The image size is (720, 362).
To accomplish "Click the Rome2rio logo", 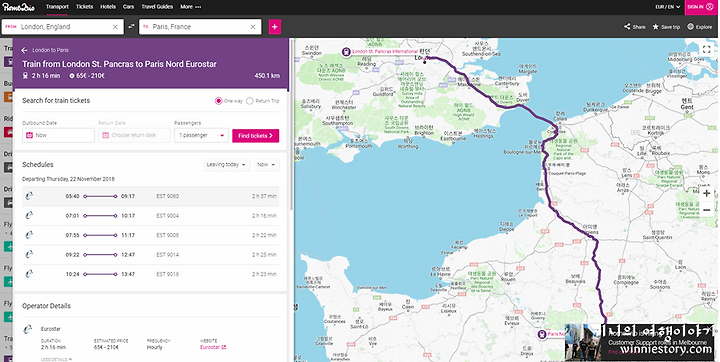I will (18, 7).
